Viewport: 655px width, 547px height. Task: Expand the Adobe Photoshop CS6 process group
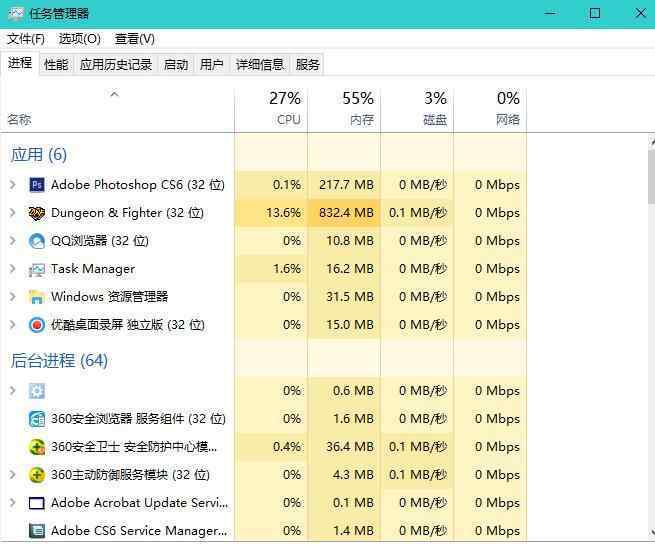[13, 185]
